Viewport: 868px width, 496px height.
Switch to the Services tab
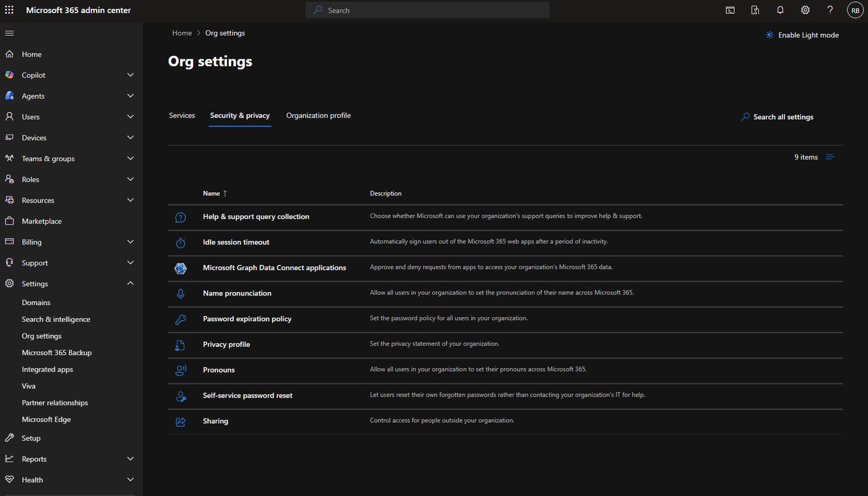pyautogui.click(x=182, y=115)
